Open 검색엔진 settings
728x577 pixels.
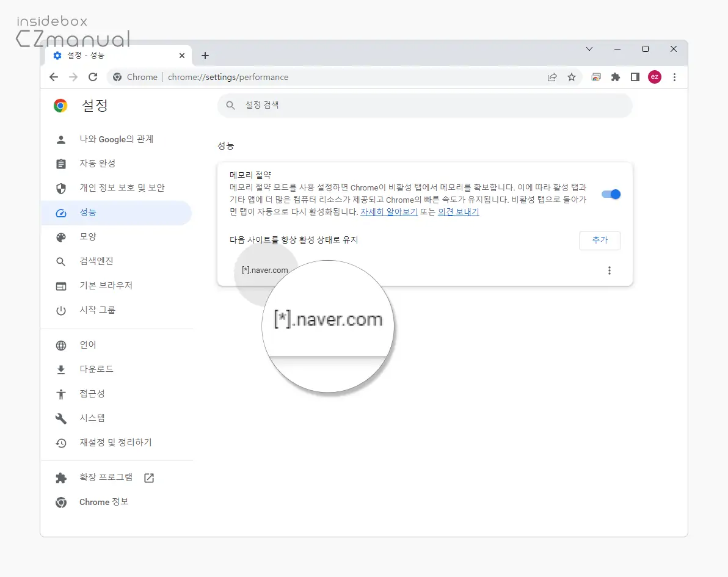pyautogui.click(x=116, y=261)
